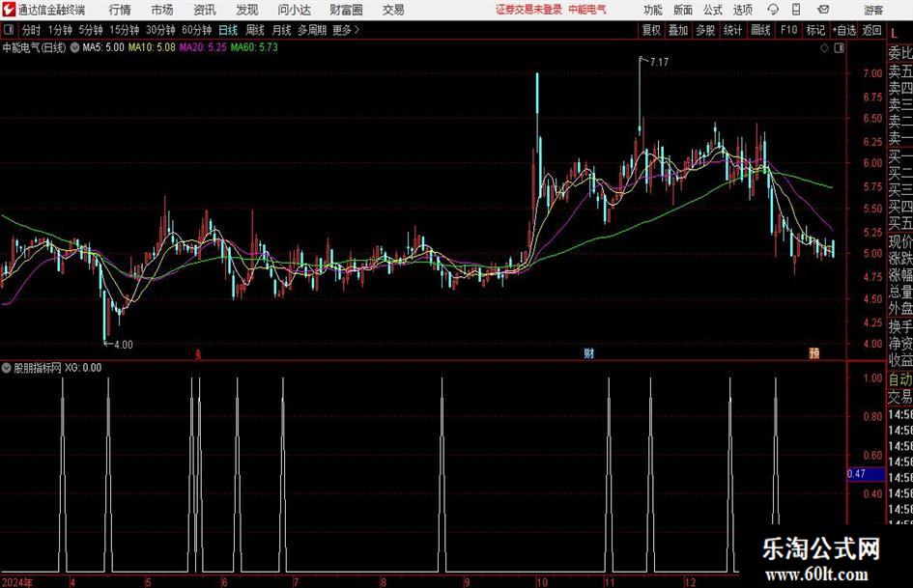The height and width of the screenshot is (588, 913).
Task: Click the diamond icon at chart top right
Action: click(x=824, y=48)
